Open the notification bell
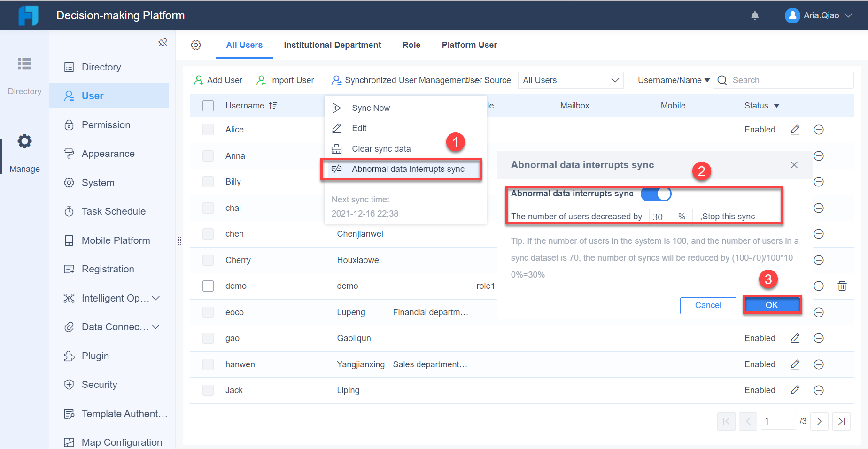The height and width of the screenshot is (449, 868). pos(755,15)
